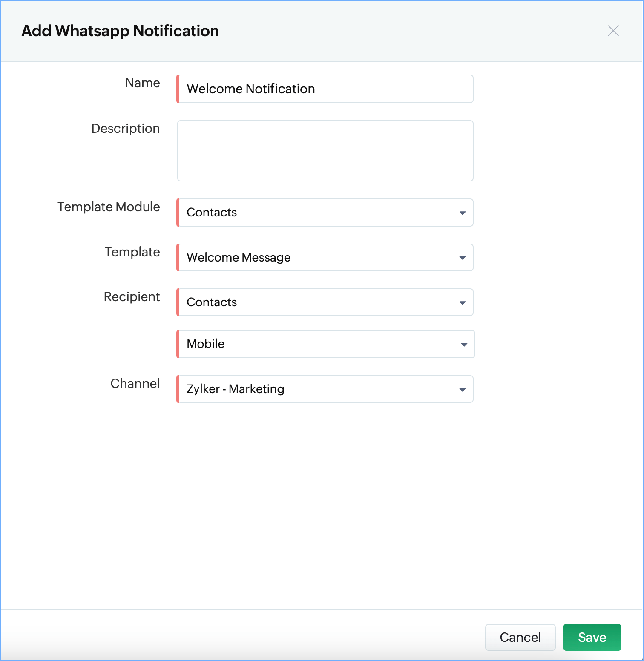Open the Template Module combo box

(319, 213)
